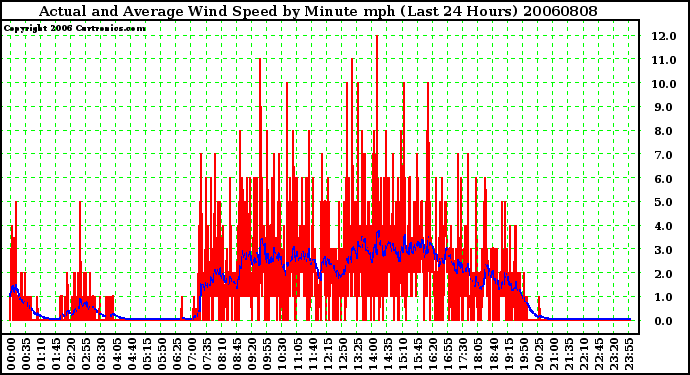Click the 04:05 time axis label

116,354
